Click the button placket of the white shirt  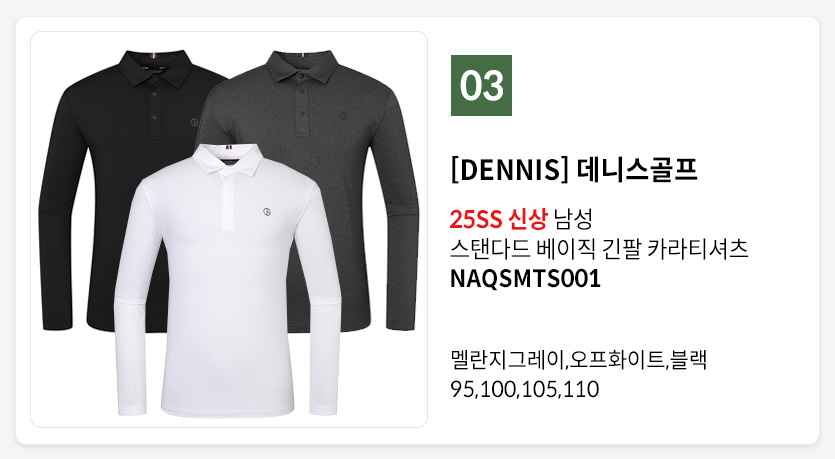pos(228,200)
